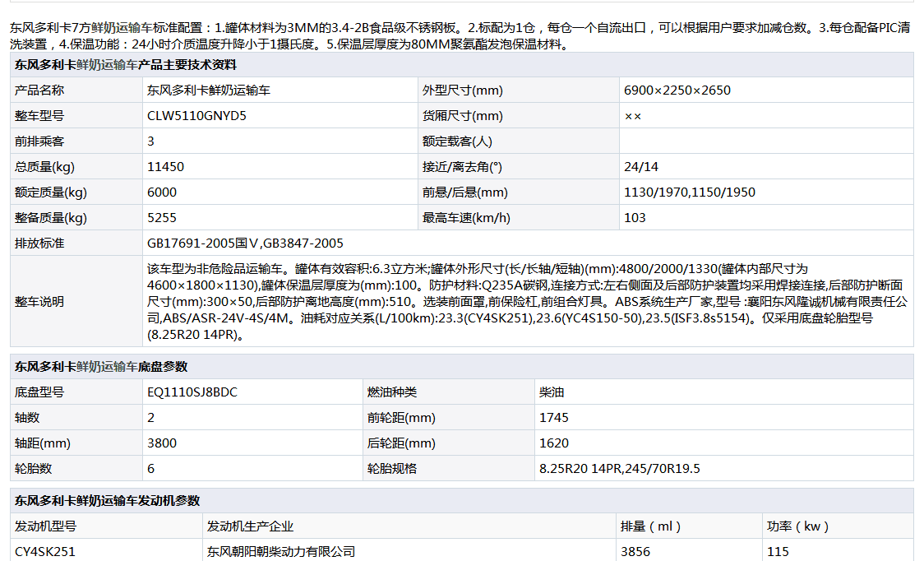
Task: Click the 货厢尺寸(mm) label
Action: pos(463,116)
